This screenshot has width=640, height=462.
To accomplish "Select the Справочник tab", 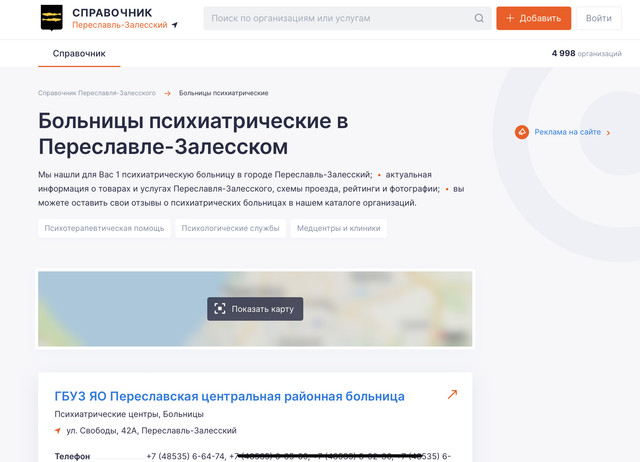I will pyautogui.click(x=79, y=53).
